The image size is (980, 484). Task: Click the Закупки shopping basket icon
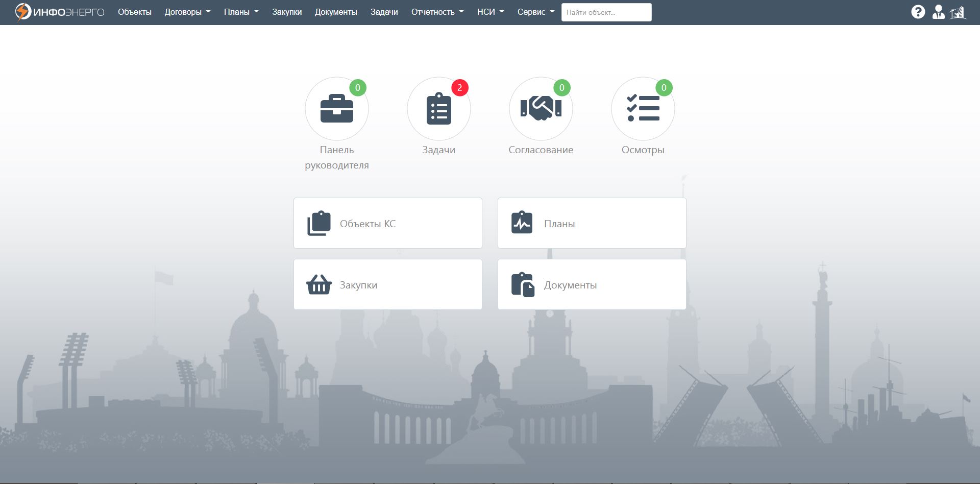click(319, 285)
